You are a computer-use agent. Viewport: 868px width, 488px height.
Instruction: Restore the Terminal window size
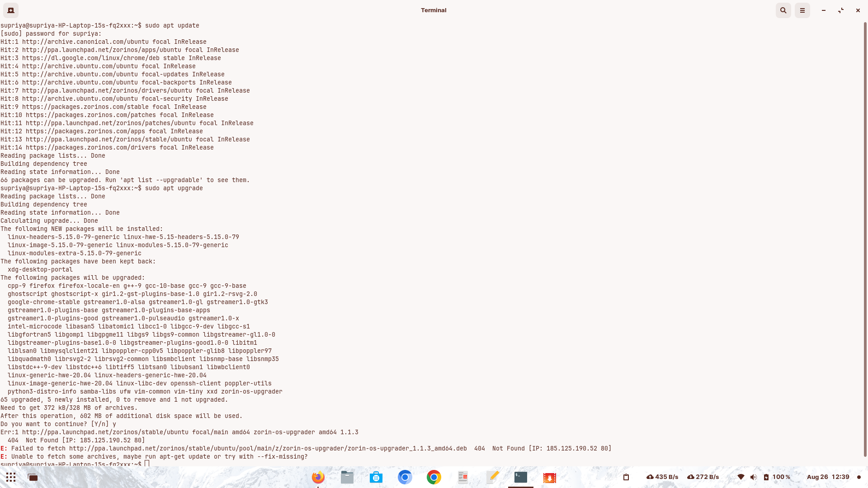pos(841,10)
